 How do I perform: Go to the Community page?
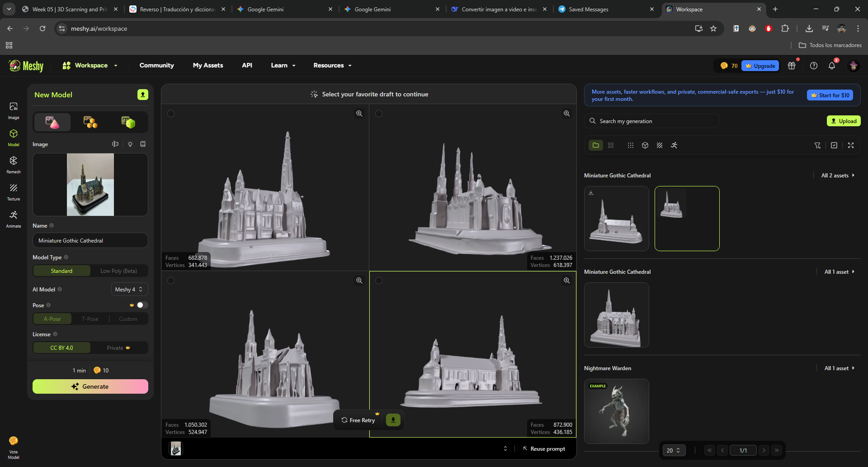(156, 65)
